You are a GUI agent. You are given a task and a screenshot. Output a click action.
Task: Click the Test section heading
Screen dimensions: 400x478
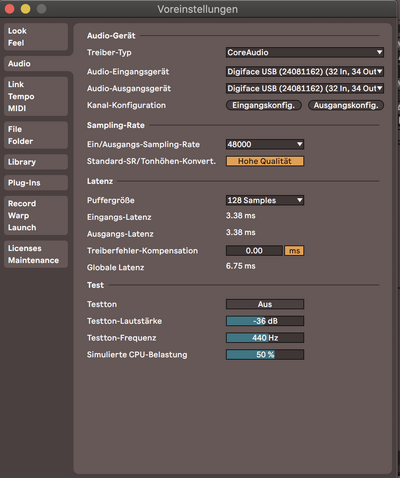tap(95, 285)
